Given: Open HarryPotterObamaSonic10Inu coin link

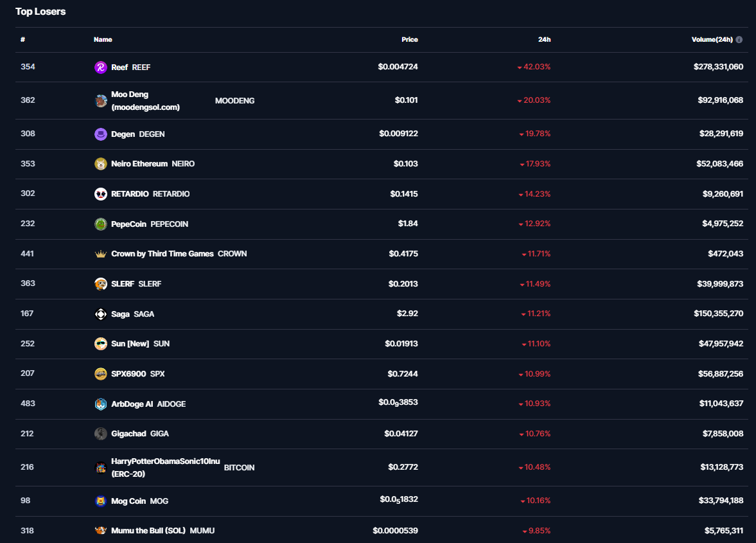Looking at the screenshot, I should [165, 461].
